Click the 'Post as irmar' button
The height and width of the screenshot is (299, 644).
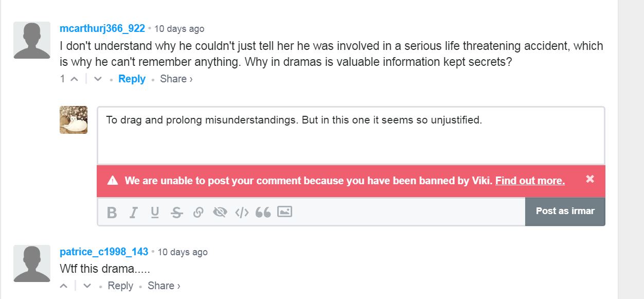(565, 211)
